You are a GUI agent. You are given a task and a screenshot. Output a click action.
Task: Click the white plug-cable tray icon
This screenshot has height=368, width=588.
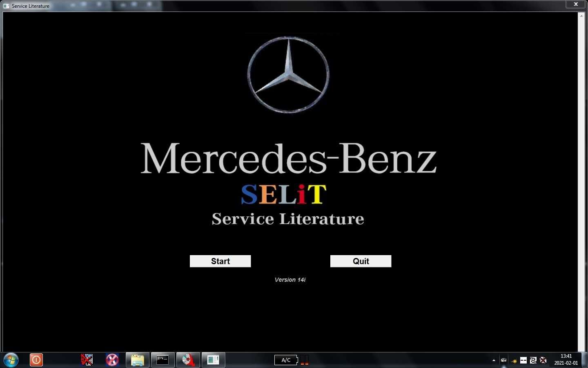533,360
